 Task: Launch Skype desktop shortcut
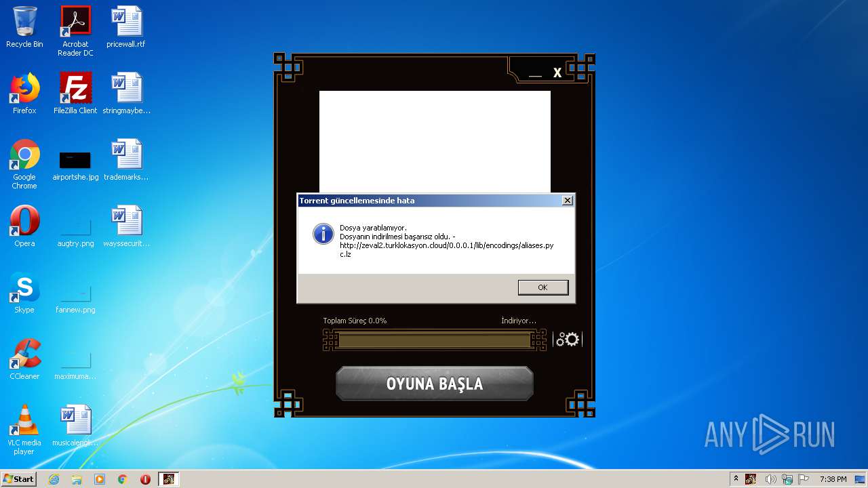(x=24, y=293)
